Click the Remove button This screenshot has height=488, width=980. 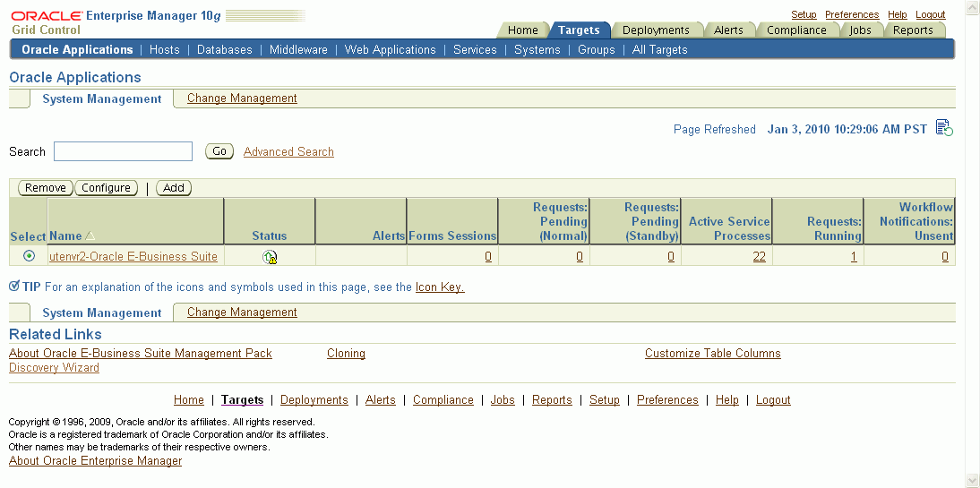[x=46, y=187]
